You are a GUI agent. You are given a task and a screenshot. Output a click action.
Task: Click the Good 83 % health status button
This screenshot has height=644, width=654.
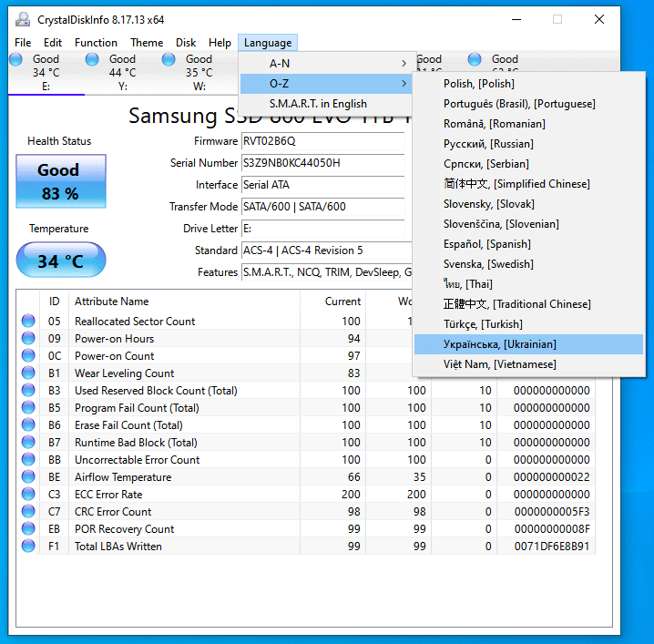click(x=61, y=181)
